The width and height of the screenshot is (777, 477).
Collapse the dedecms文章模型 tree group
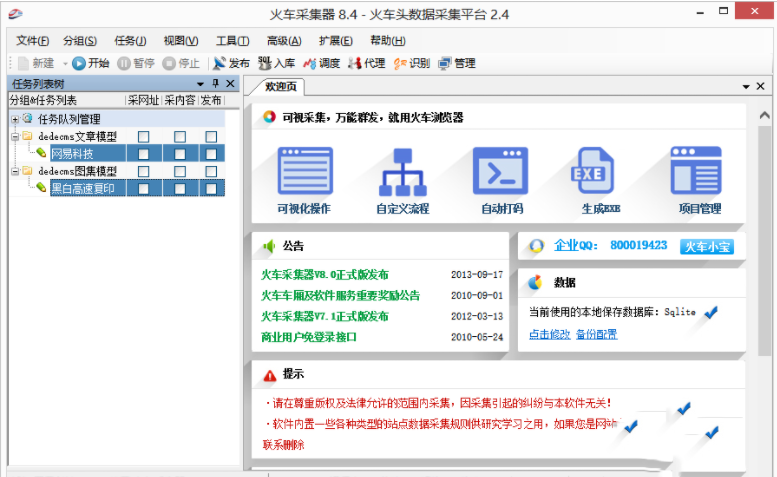[15, 136]
